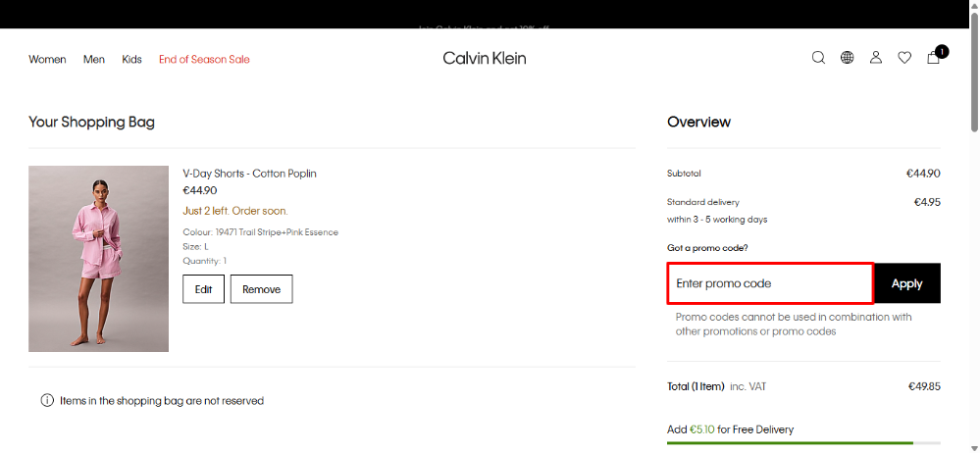Select the Total price €49.85

pyautogui.click(x=924, y=386)
